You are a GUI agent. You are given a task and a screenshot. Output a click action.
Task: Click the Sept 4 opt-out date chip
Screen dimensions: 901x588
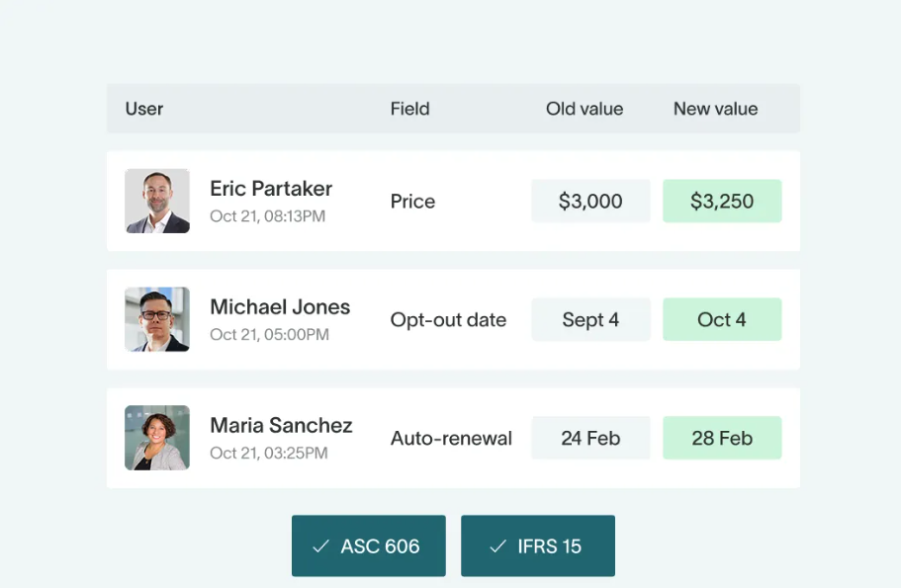[590, 319]
